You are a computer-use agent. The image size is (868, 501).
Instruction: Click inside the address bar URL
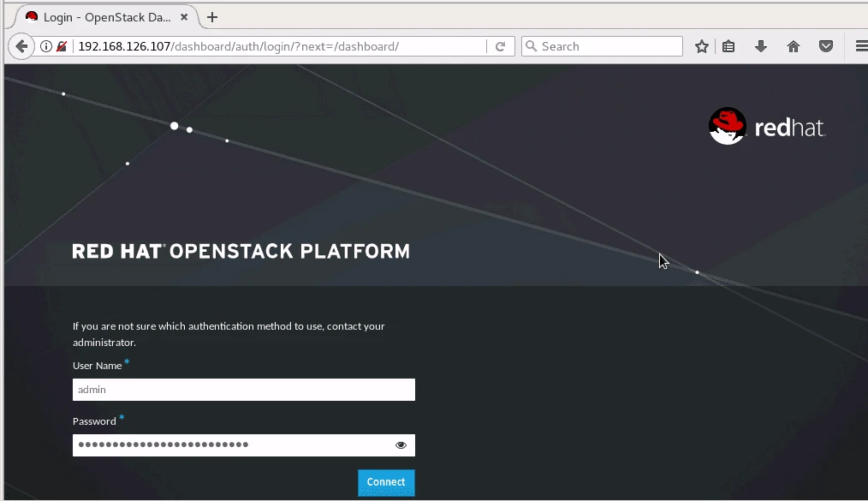[x=257, y=46]
